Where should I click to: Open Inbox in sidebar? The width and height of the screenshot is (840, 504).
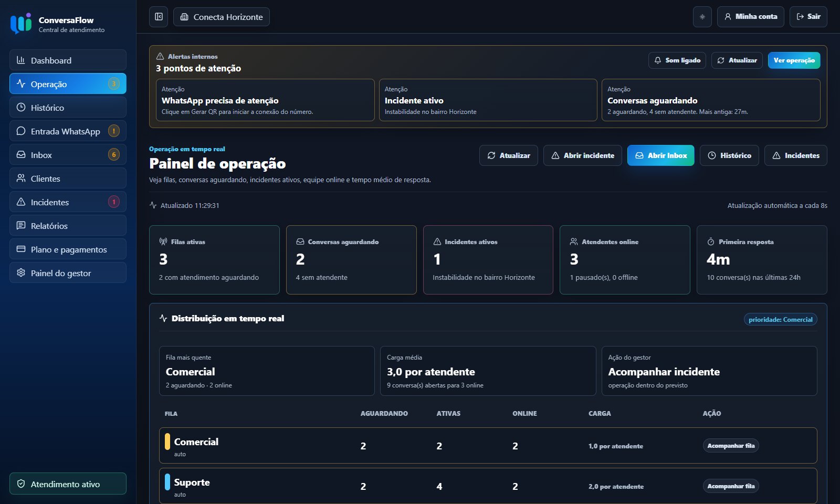68,155
